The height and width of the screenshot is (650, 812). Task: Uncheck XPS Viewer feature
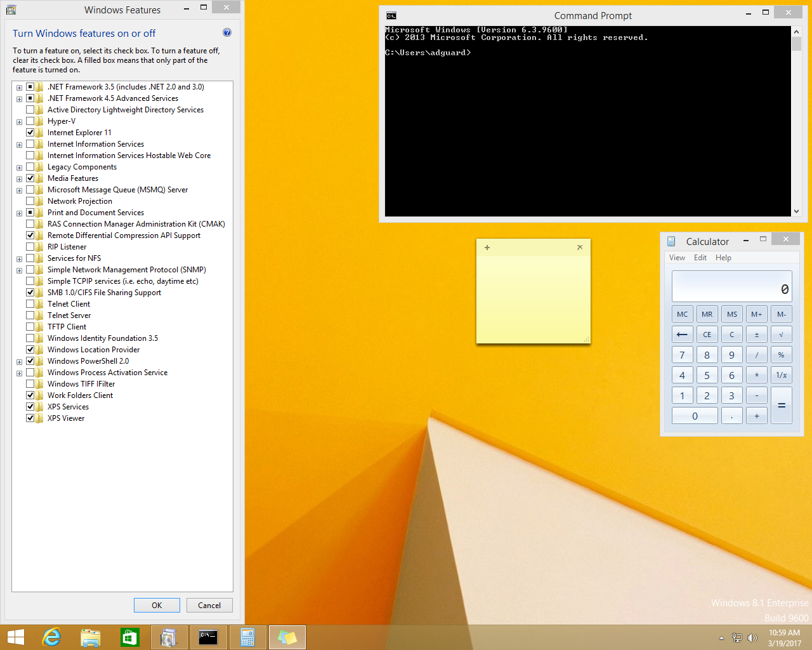[x=30, y=418]
